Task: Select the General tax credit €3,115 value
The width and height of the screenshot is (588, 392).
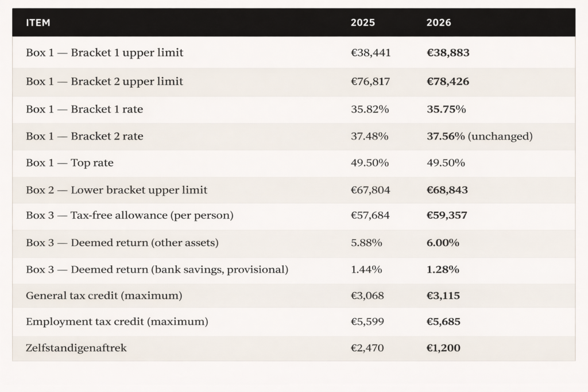Action: [443, 296]
